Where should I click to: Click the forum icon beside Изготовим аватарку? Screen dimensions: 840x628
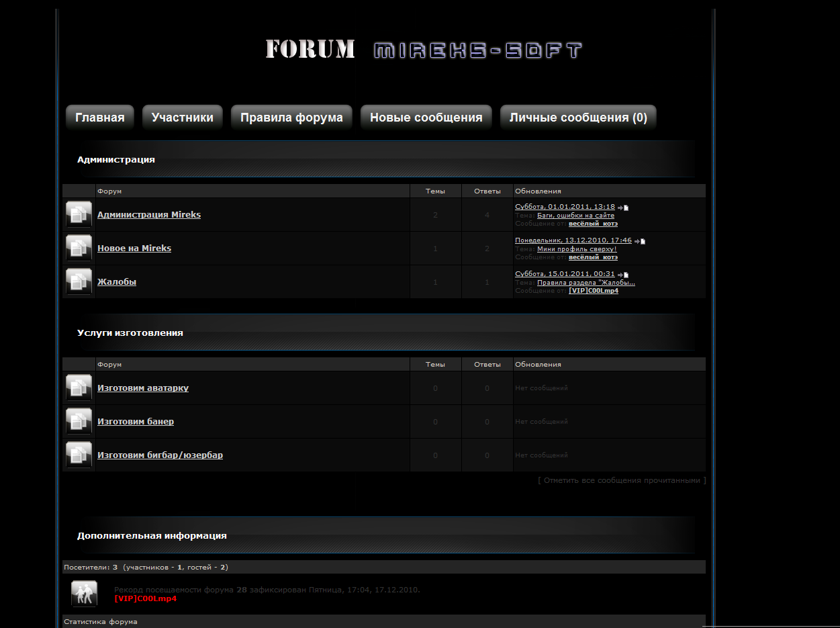79,388
